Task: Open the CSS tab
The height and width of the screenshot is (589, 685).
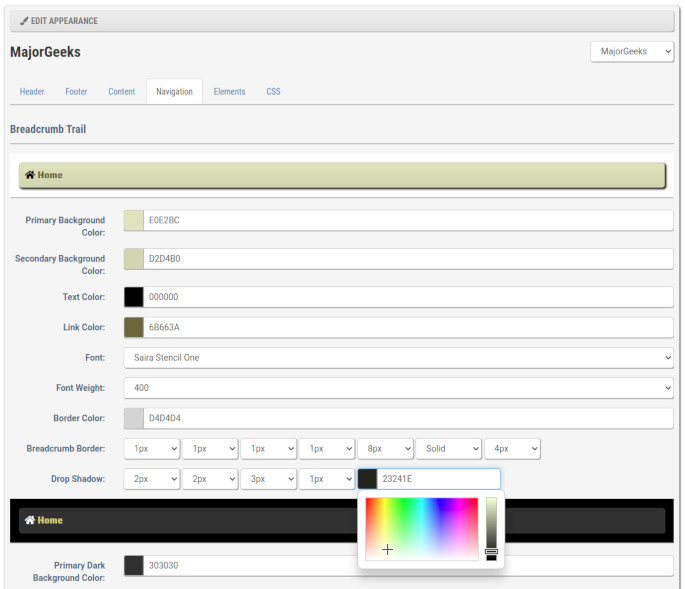Action: coord(273,92)
